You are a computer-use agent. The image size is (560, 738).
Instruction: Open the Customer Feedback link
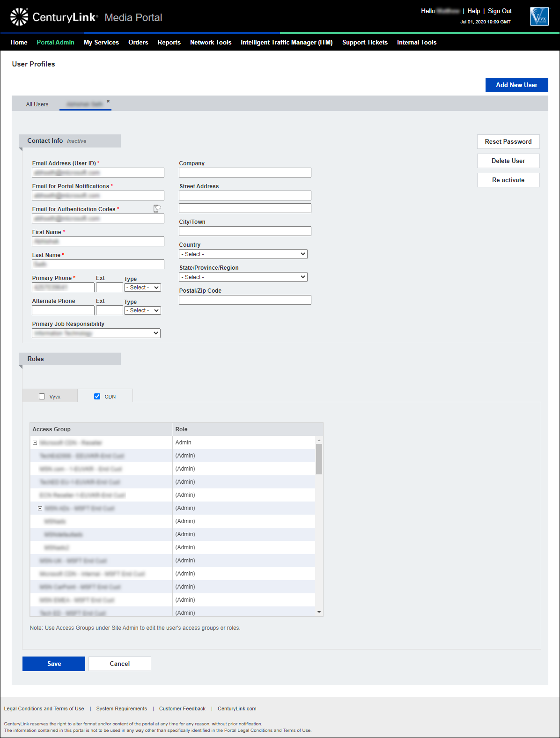[182, 708]
